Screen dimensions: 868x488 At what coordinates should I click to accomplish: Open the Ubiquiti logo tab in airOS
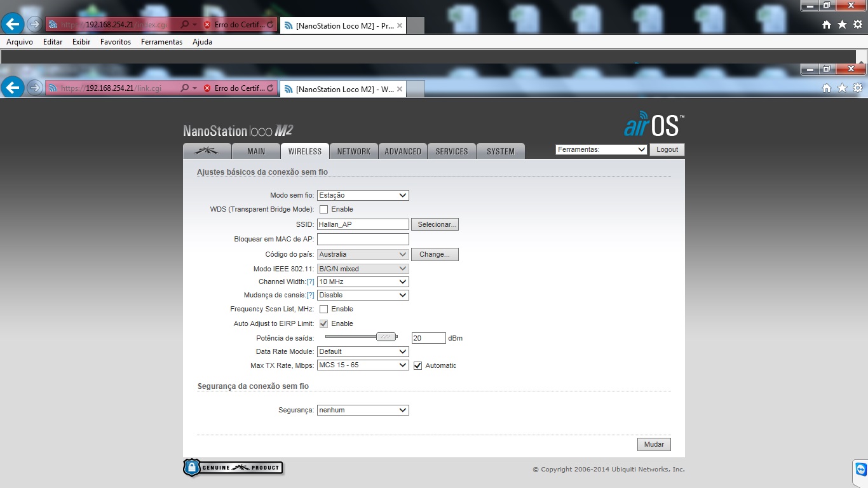point(207,151)
